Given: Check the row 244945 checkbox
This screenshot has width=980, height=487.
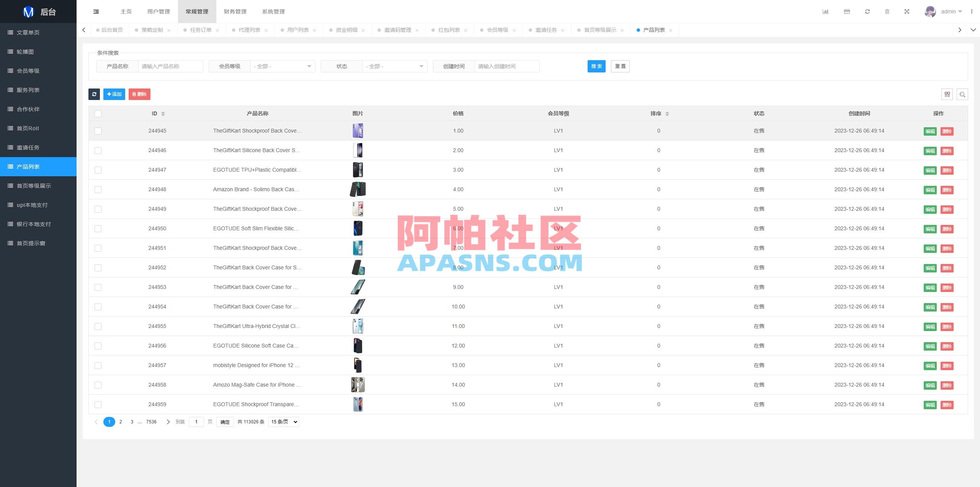Looking at the screenshot, I should click(98, 131).
